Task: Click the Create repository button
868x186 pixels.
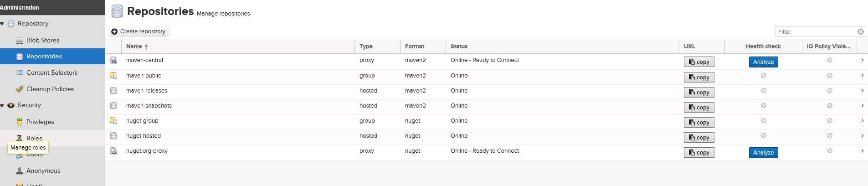Action: pyautogui.click(x=139, y=31)
